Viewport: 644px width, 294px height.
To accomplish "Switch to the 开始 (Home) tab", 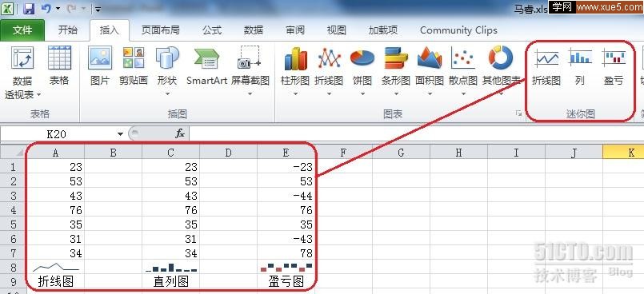I will click(x=67, y=30).
